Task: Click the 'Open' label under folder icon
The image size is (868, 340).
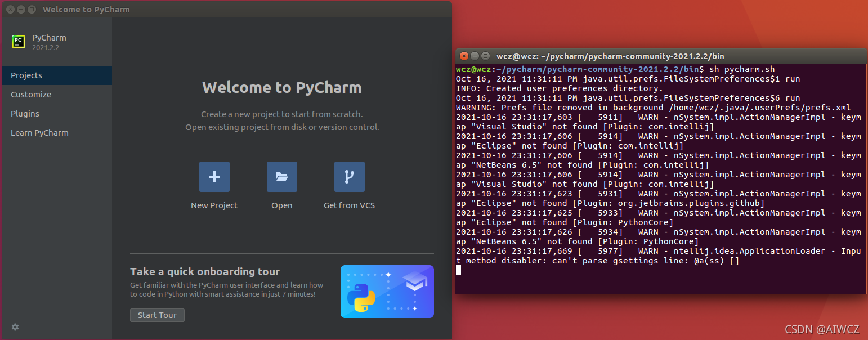Action: pos(282,205)
